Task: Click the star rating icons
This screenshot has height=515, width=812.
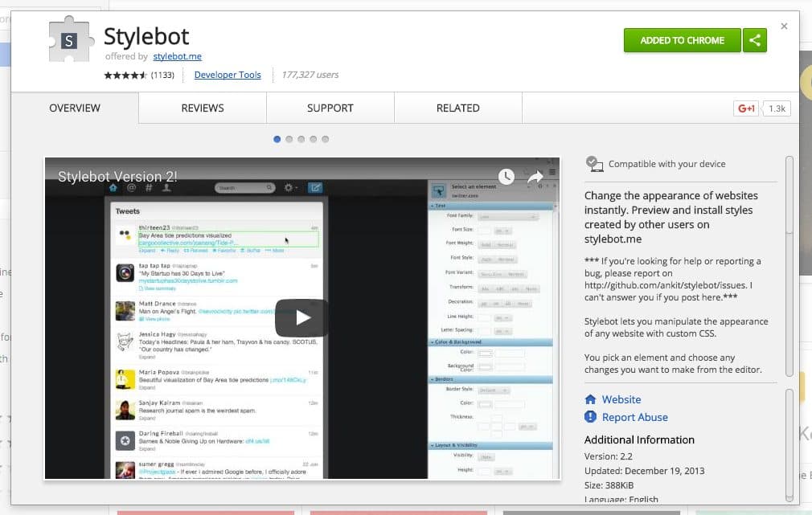Action: pos(125,76)
